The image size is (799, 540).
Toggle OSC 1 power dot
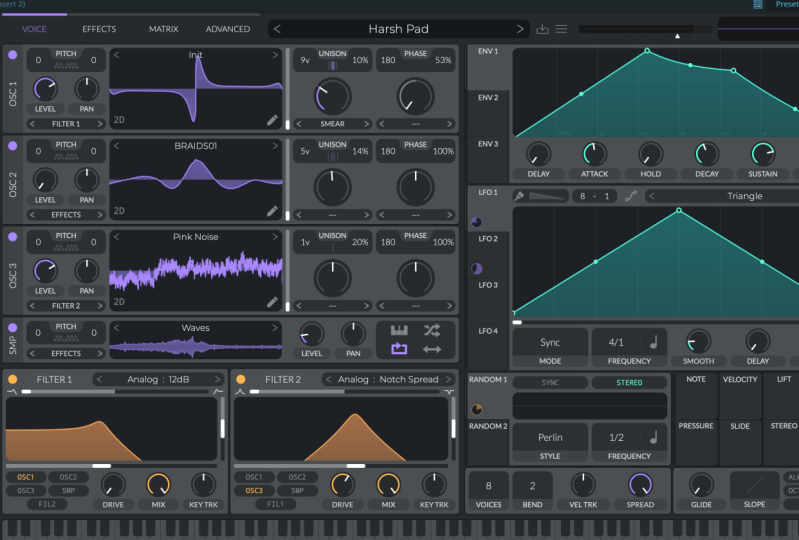(x=13, y=55)
